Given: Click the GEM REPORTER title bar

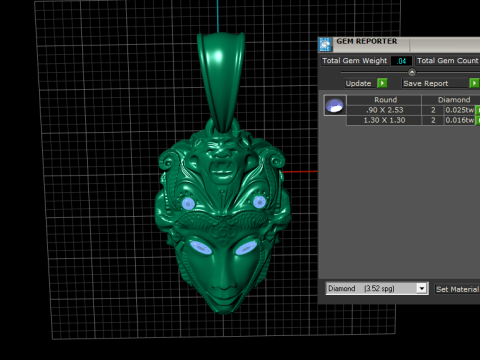Looking at the screenshot, I should 399,44.
